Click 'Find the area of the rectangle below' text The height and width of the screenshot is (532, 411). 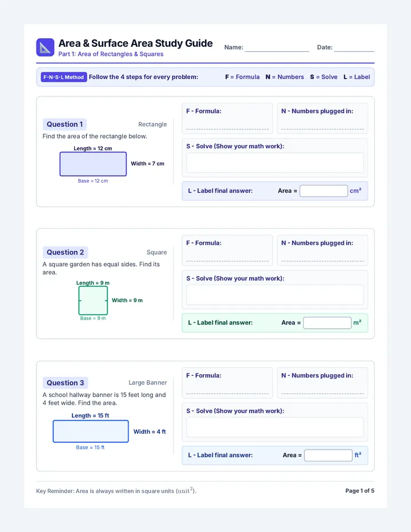coord(95,136)
